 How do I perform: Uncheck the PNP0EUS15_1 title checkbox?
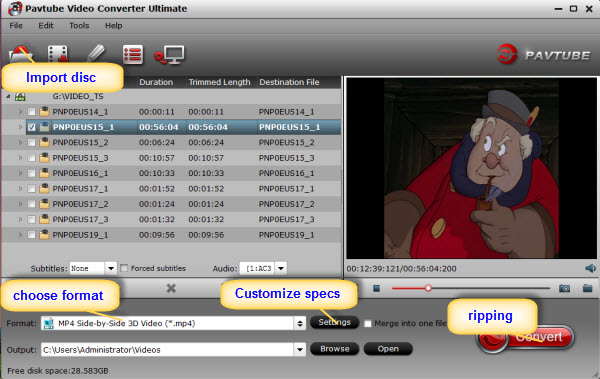point(32,127)
